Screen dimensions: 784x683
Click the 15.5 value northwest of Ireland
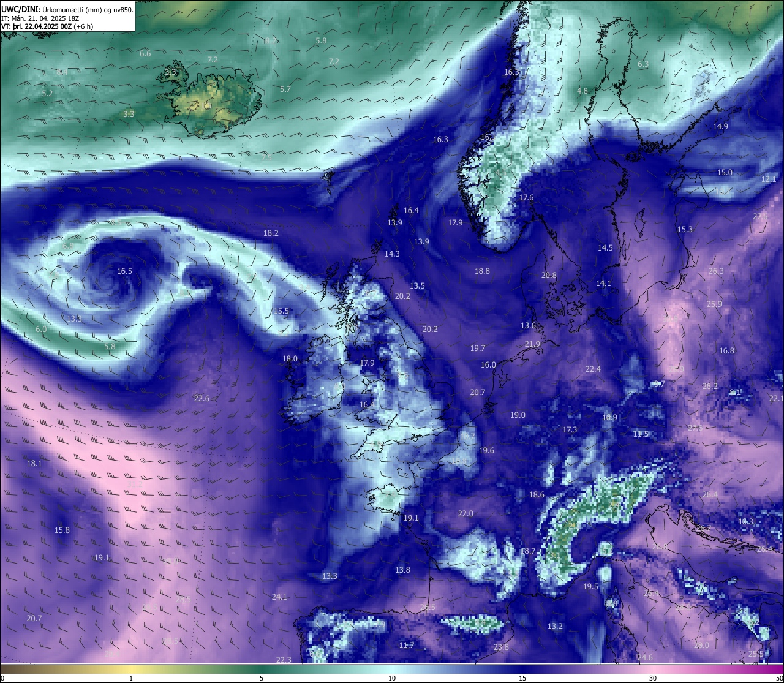click(x=281, y=311)
